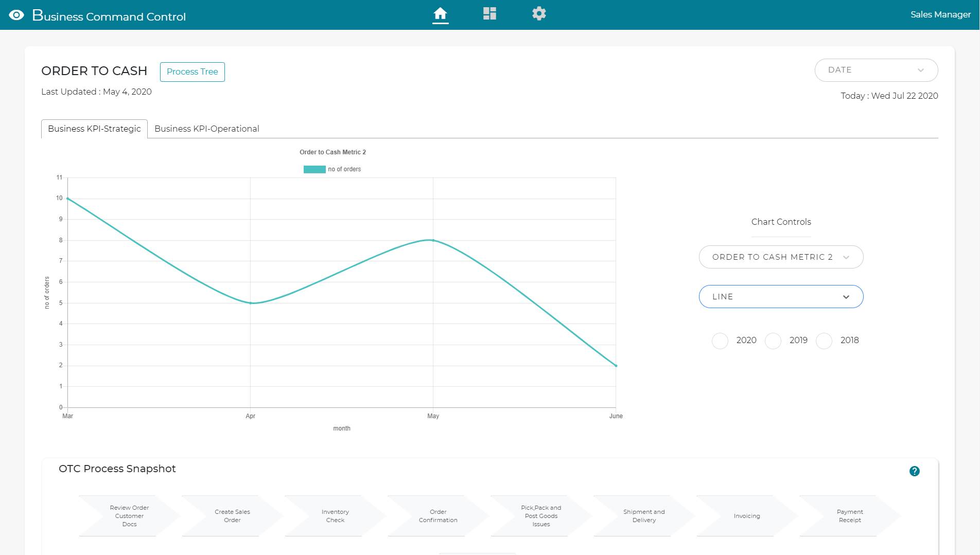980x555 pixels.
Task: Click the OTC Process Snapshot help icon
Action: click(914, 471)
